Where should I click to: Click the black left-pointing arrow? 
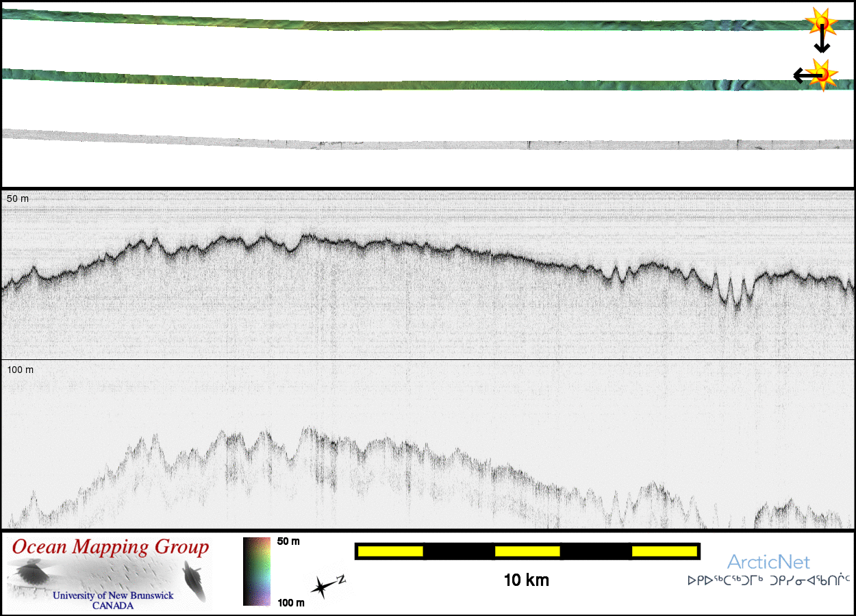(x=804, y=75)
